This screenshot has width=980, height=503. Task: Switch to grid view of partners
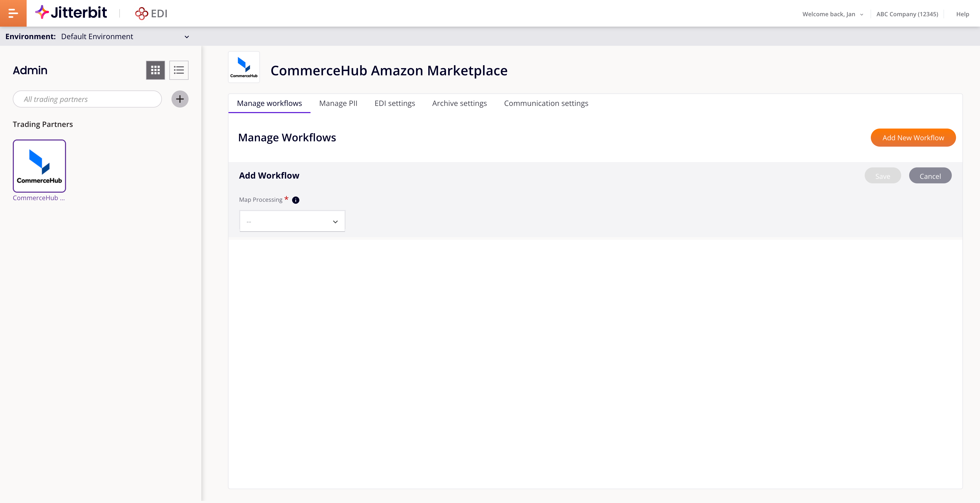pos(155,70)
